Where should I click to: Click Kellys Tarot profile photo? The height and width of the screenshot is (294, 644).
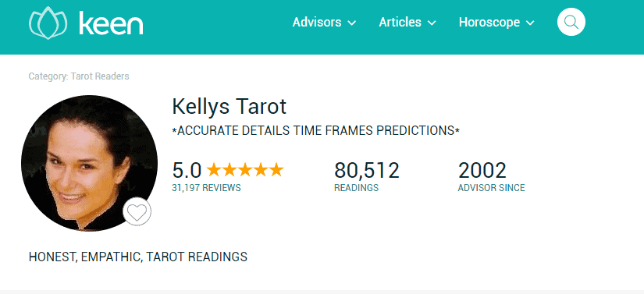[x=89, y=163]
